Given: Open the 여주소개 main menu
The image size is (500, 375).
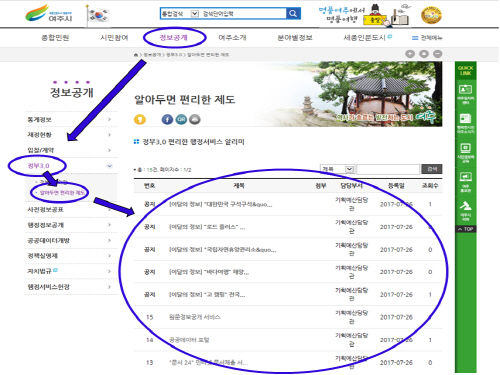Looking at the screenshot, I should (232, 37).
